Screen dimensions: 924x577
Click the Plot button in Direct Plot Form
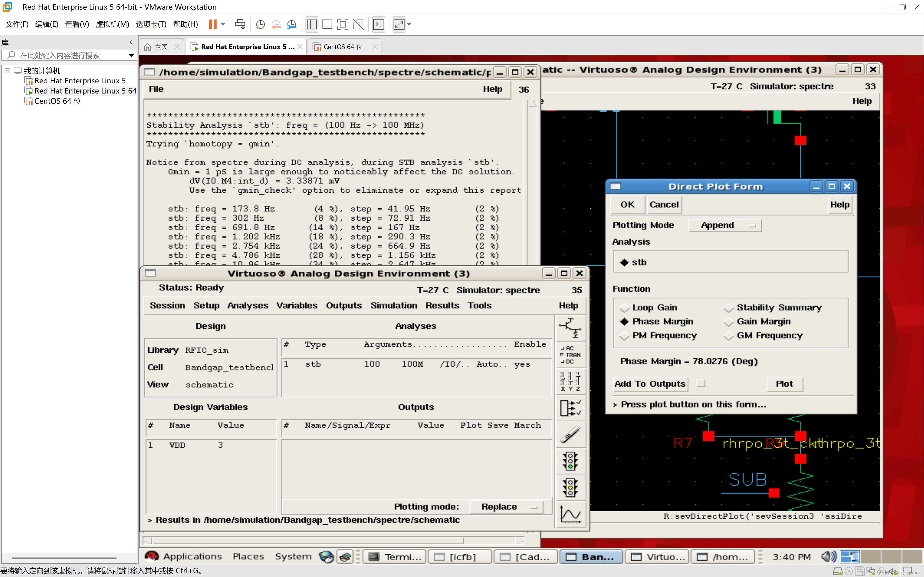coord(784,384)
